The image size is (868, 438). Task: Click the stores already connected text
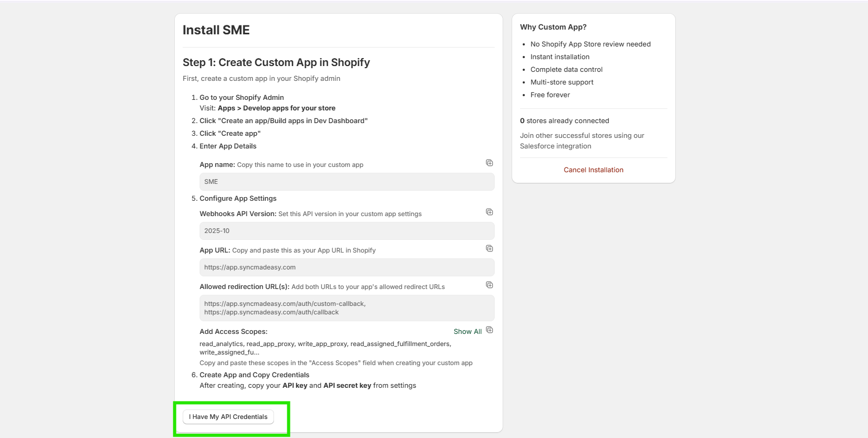[564, 121]
